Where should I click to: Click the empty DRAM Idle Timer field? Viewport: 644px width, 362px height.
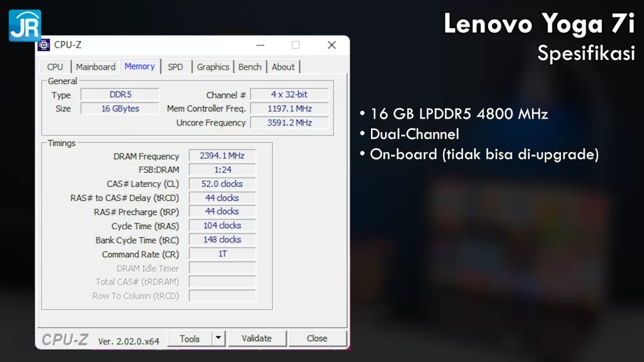(x=222, y=268)
